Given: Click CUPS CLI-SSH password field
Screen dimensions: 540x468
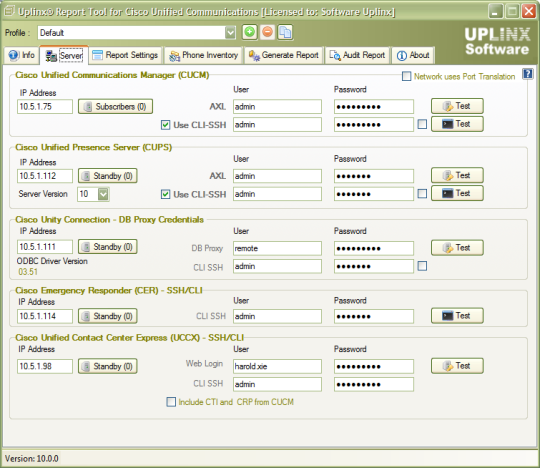Looking at the screenshot, I should [374, 194].
